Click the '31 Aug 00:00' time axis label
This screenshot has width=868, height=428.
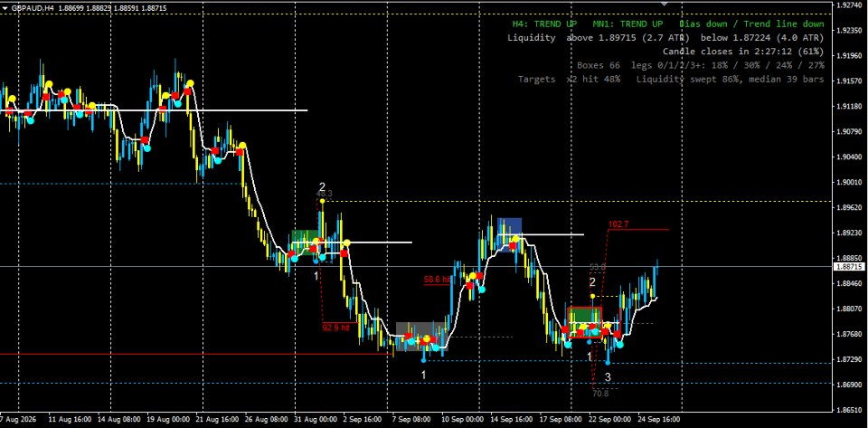pos(316,419)
